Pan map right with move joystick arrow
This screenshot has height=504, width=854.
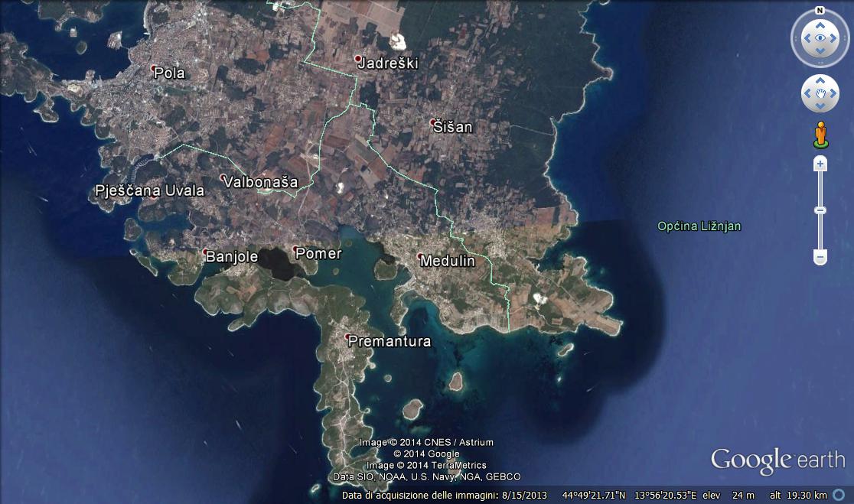click(x=833, y=93)
